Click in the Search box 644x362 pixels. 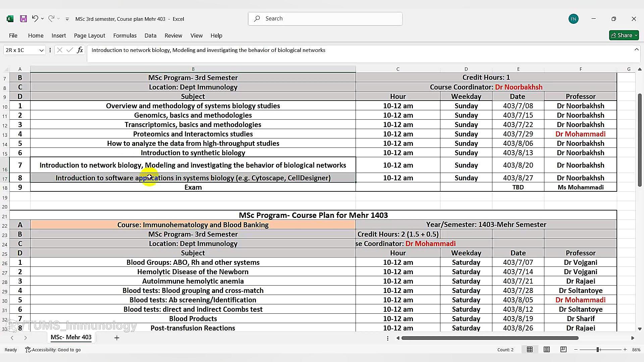point(325,19)
